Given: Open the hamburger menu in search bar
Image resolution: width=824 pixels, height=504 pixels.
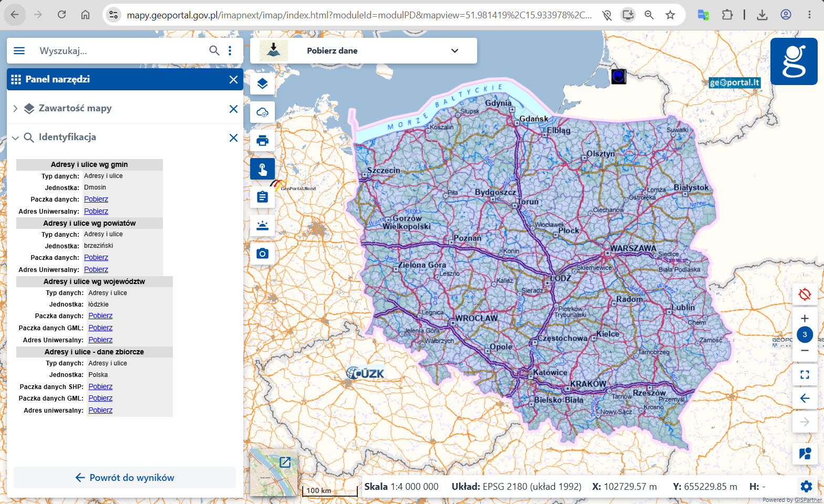Looking at the screenshot, I should click(x=19, y=50).
